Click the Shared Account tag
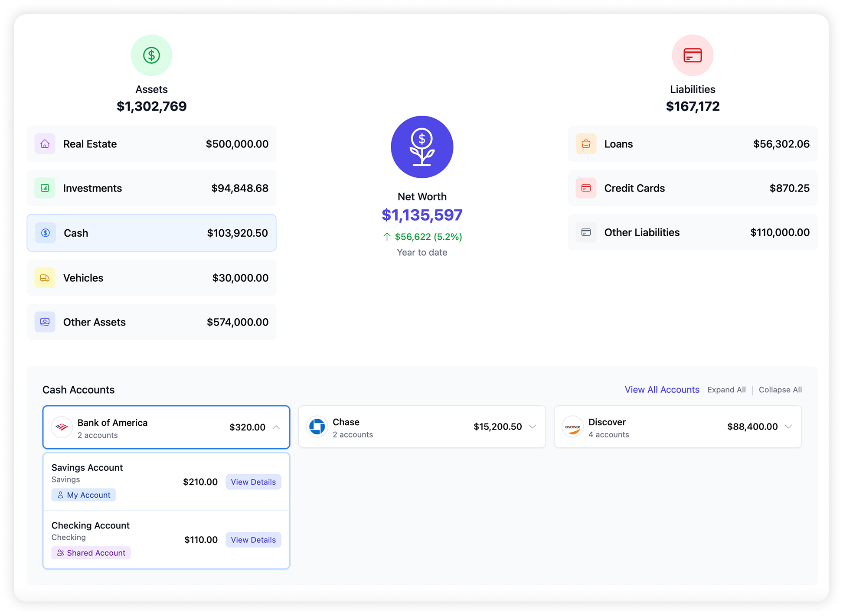This screenshot has width=843, height=616. (91, 553)
